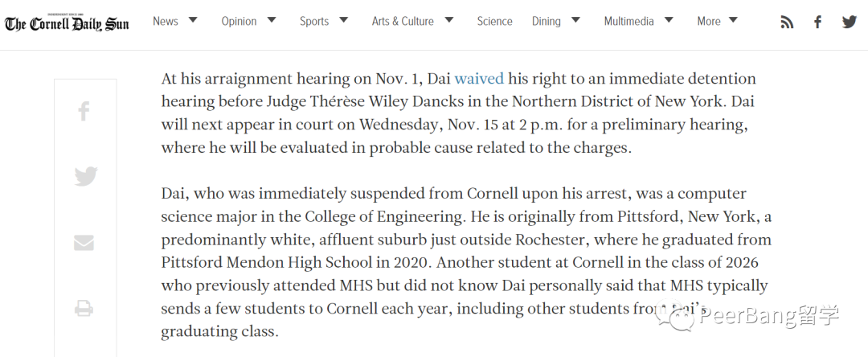Expand the News dropdown arrow

[x=193, y=20]
